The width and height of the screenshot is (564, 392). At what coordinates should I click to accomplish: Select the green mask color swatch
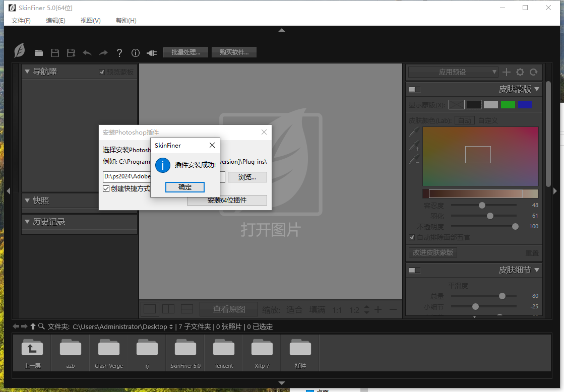coord(508,104)
